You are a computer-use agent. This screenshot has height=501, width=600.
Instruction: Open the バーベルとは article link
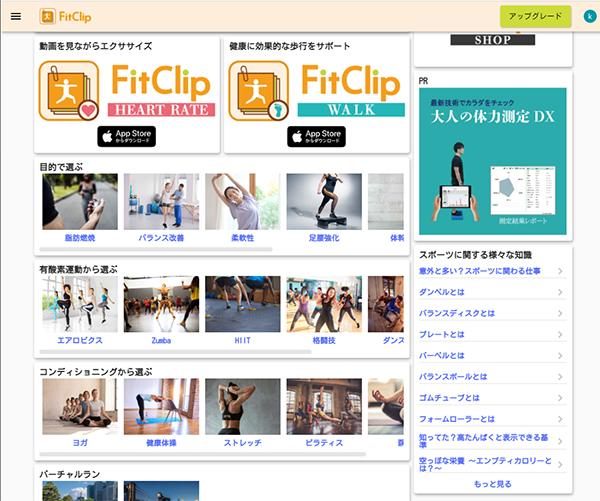[x=442, y=356]
